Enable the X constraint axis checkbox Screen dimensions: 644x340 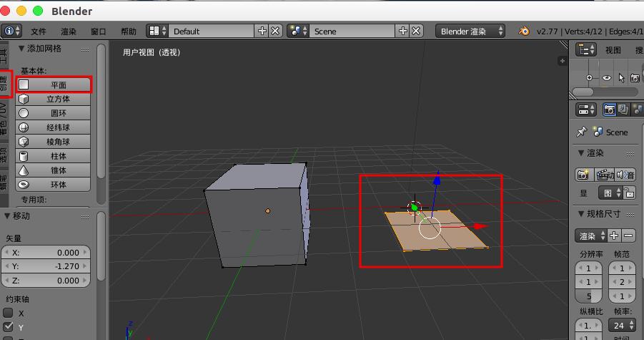coord(8,313)
